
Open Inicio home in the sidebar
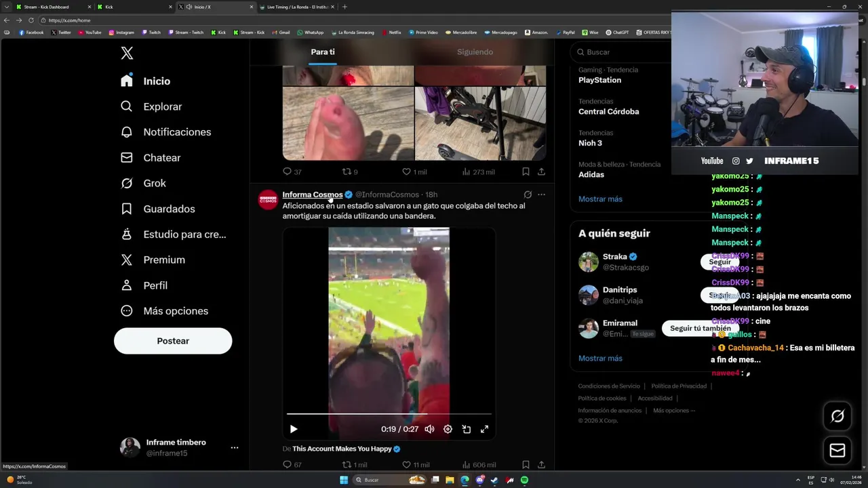pyautogui.click(x=145, y=81)
